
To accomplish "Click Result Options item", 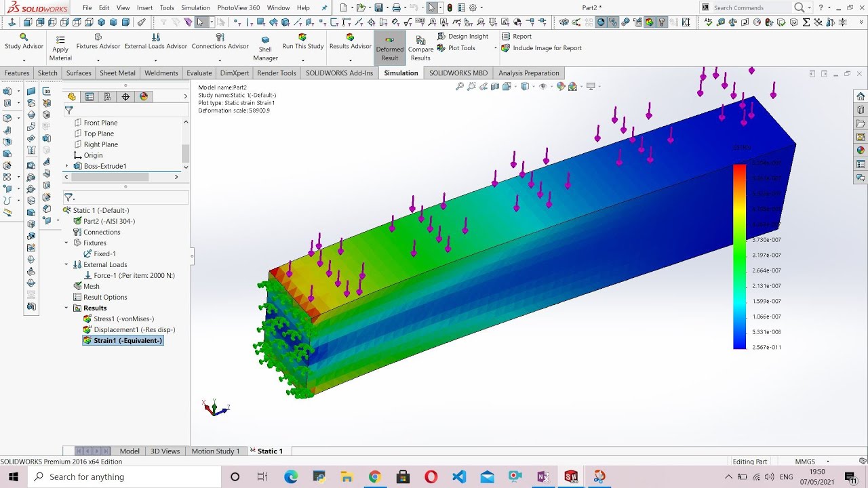I will pos(100,297).
